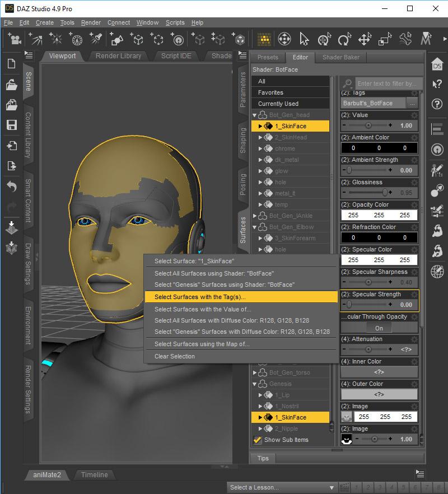This screenshot has width=448, height=494.
Task: Toggle the Show Sub Items checkbox
Action: pyautogui.click(x=258, y=440)
